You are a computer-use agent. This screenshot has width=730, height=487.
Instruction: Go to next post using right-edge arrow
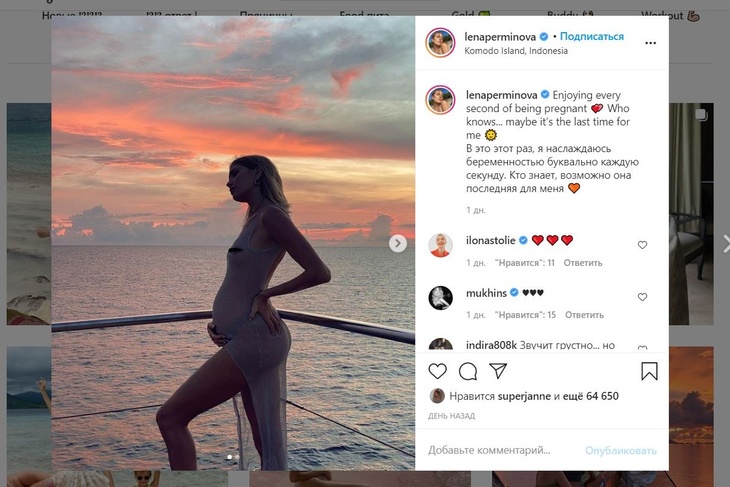[x=724, y=243]
